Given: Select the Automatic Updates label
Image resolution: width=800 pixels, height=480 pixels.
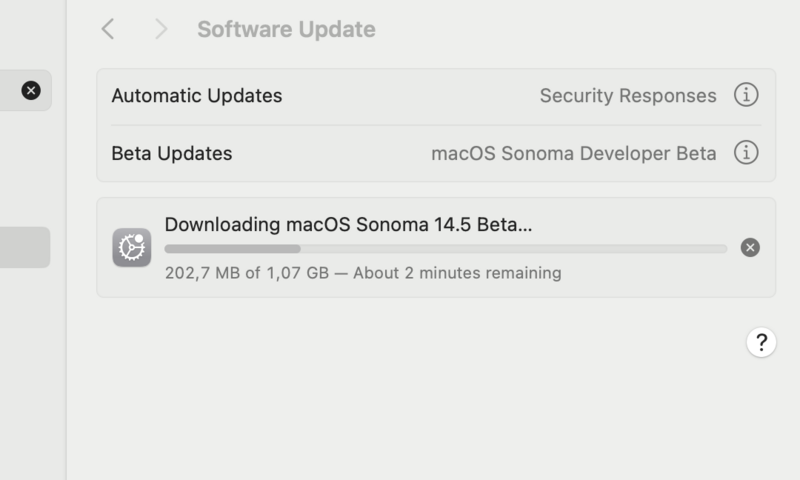Looking at the screenshot, I should (x=197, y=96).
